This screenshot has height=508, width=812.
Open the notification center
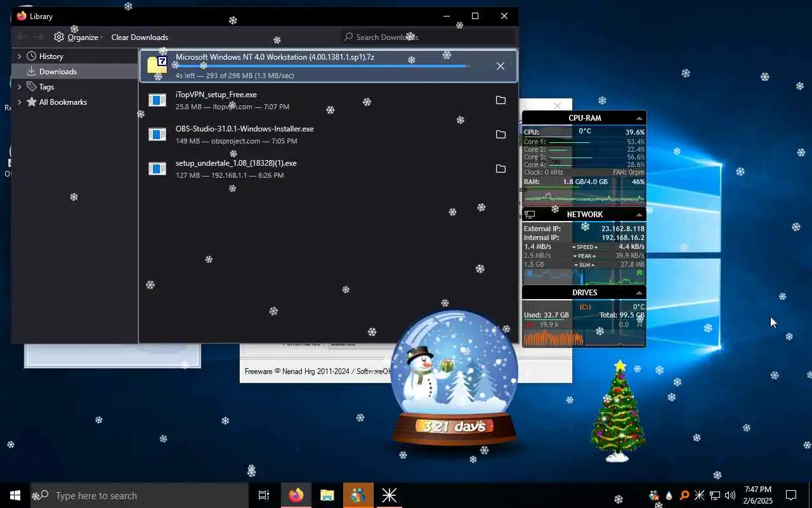tap(791, 495)
